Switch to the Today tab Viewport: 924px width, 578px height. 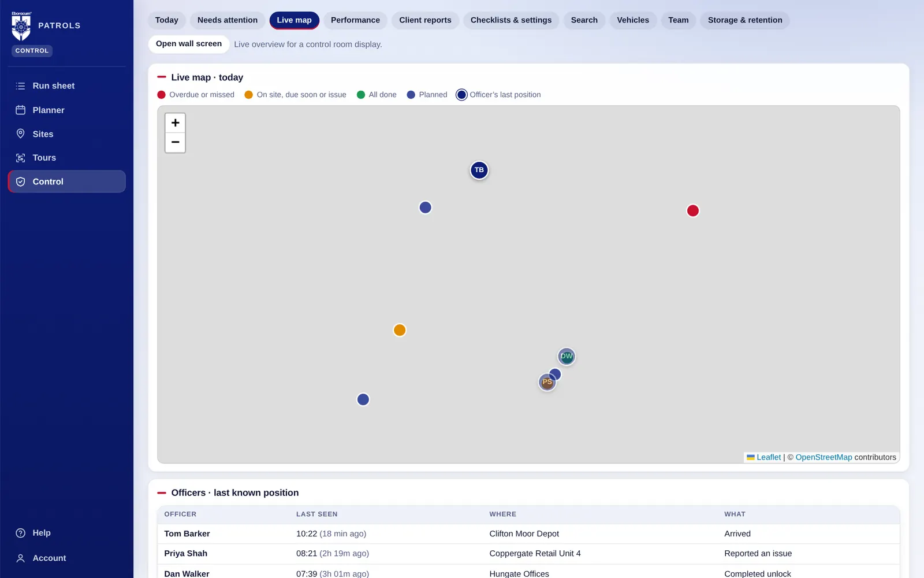167,20
